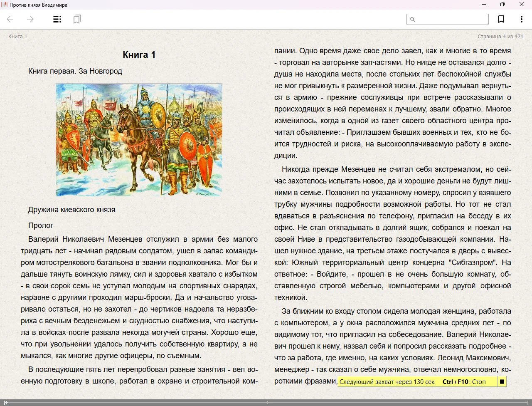532x406 pixels.
Task: Click the warriors illustration image
Action: tap(139, 140)
